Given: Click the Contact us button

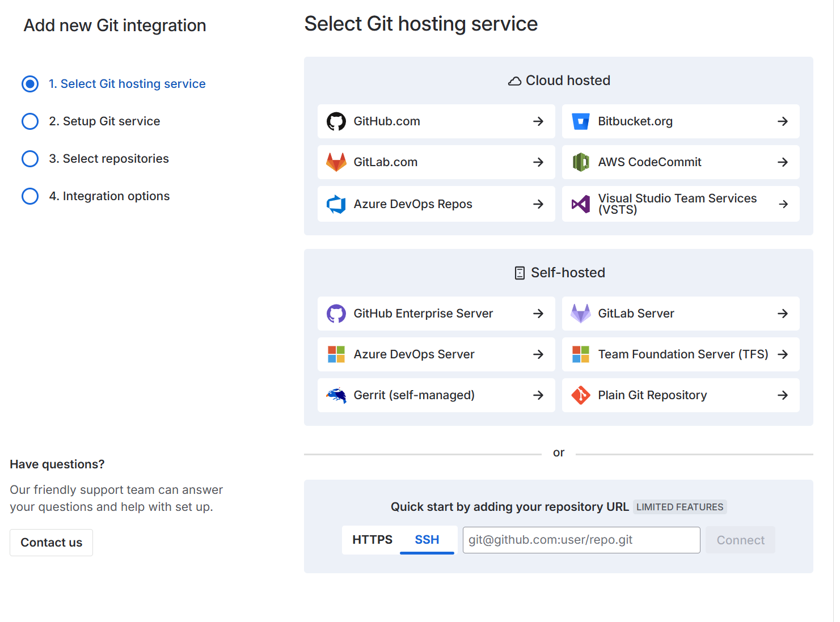Looking at the screenshot, I should point(51,543).
